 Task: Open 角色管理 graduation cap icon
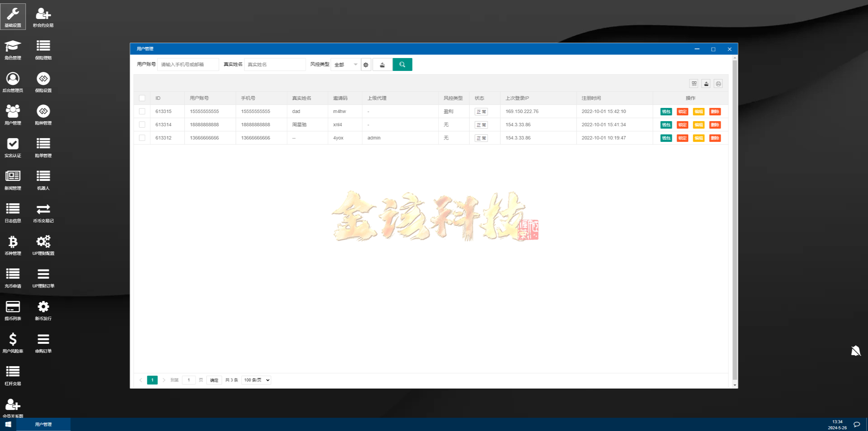13,49
